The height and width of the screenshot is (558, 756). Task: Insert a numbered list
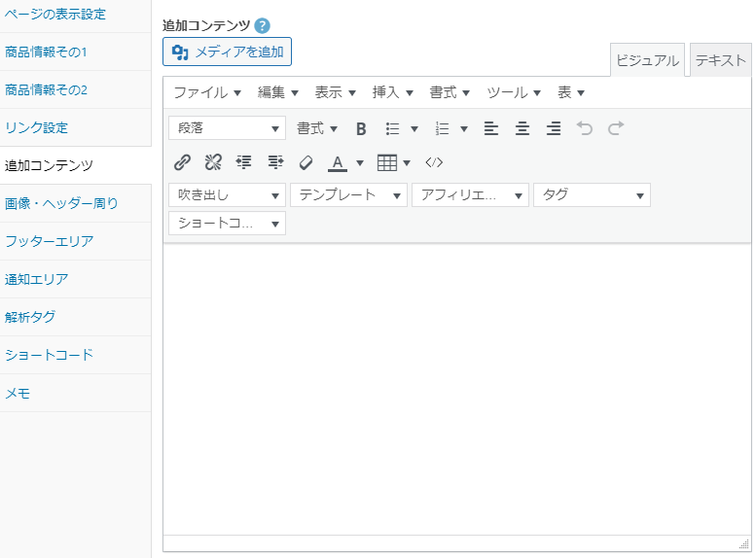tap(442, 128)
